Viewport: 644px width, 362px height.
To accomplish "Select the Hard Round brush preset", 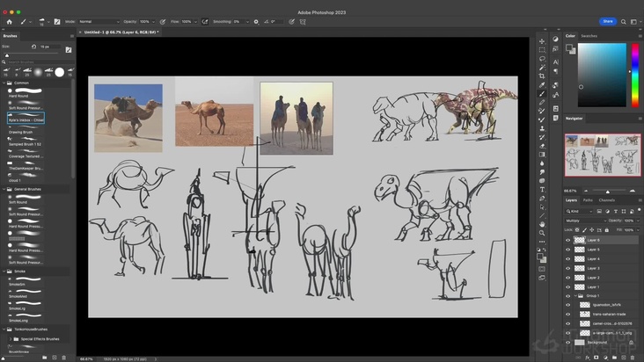I will point(26,92).
